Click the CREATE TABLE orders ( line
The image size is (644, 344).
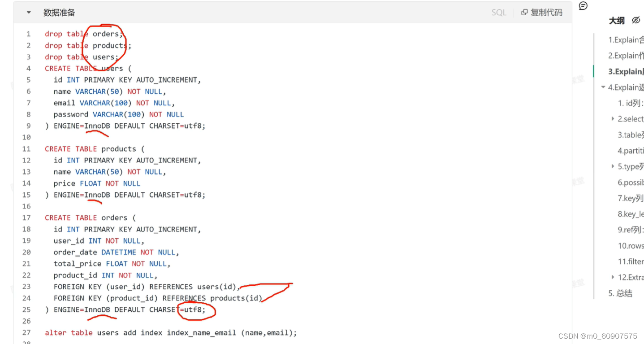90,218
